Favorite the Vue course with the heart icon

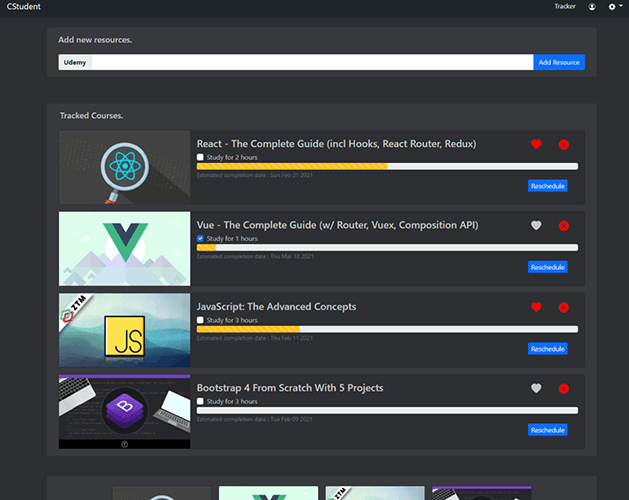(x=536, y=226)
